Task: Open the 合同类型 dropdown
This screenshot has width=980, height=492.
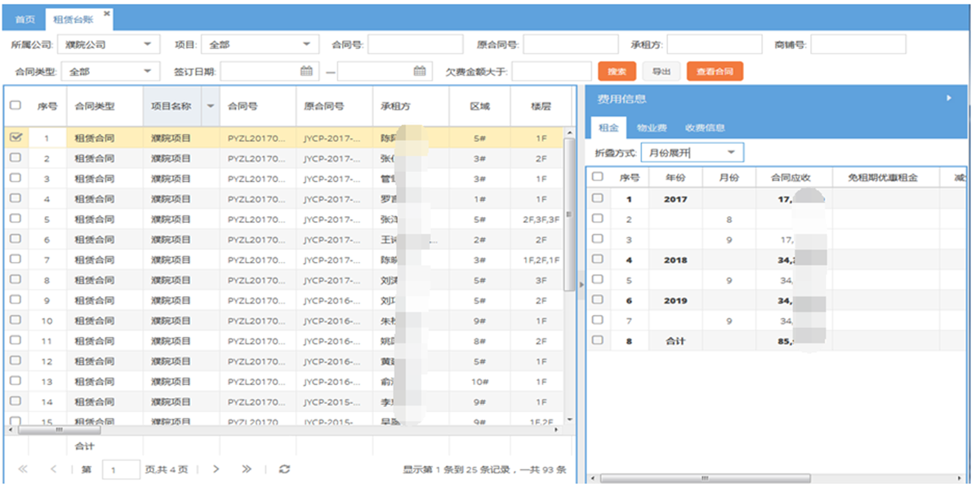Action: coord(147,71)
